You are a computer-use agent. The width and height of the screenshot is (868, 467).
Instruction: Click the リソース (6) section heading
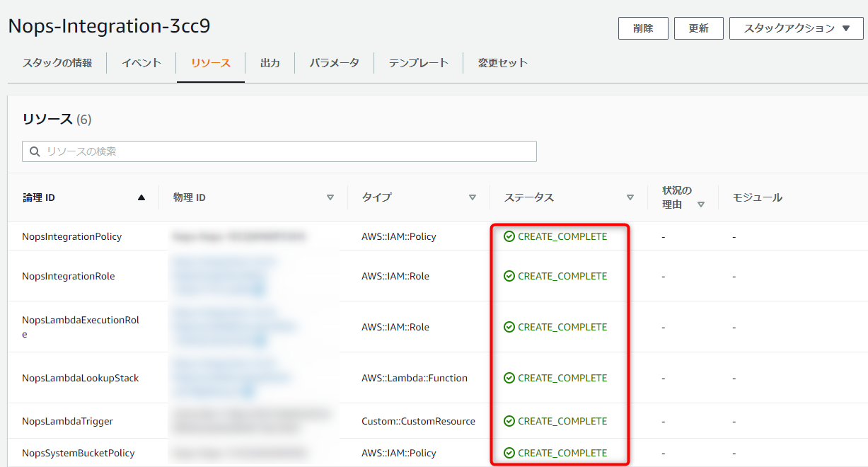coord(57,119)
